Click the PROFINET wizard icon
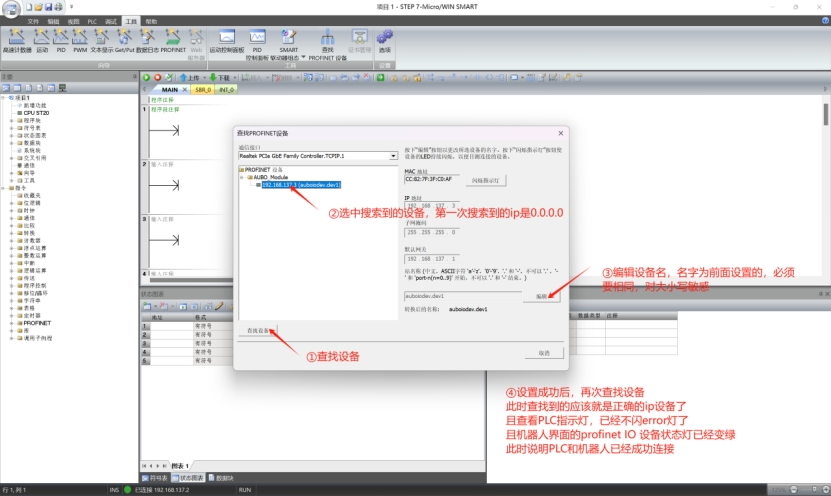The width and height of the screenshot is (831, 496). point(173,40)
